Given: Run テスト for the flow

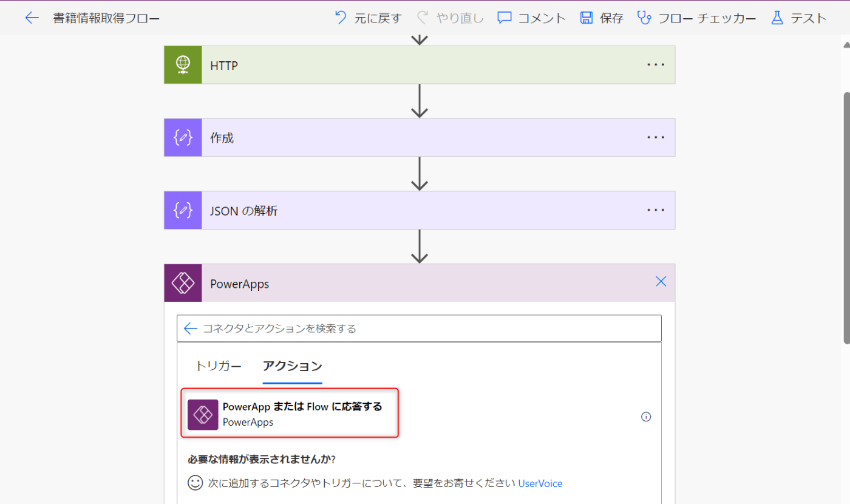Looking at the screenshot, I should [x=798, y=18].
